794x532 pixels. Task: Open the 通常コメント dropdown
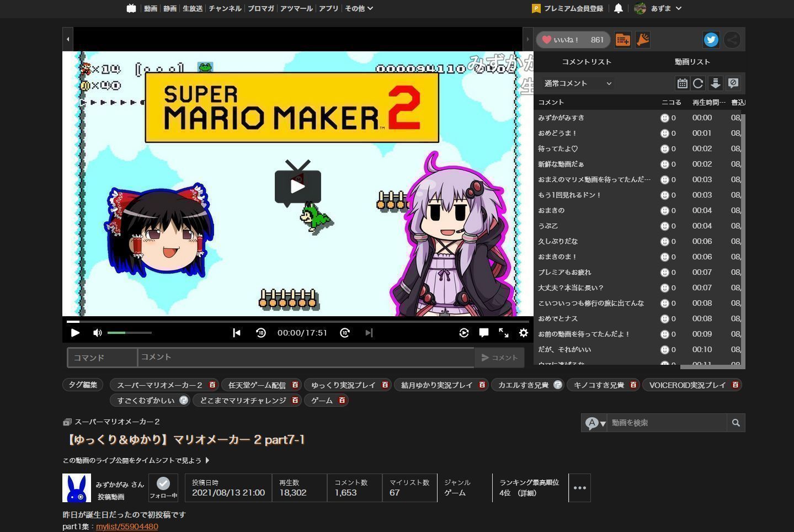pyautogui.click(x=578, y=83)
